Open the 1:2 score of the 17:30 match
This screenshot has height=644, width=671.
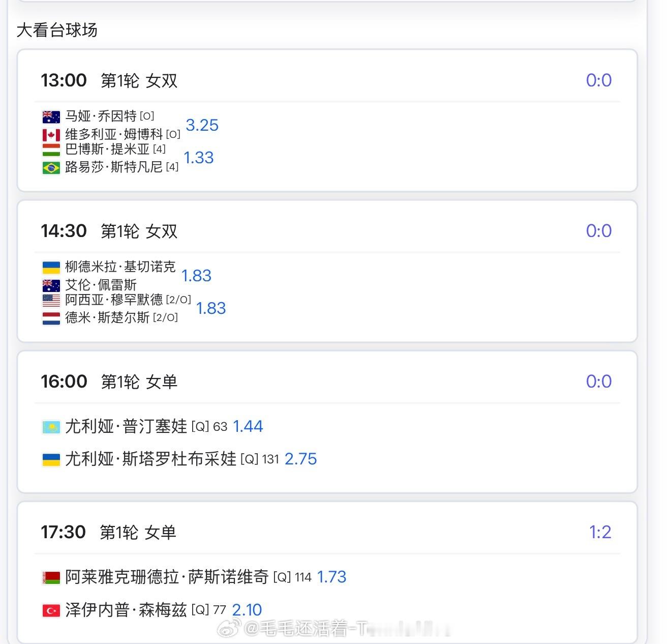[600, 532]
